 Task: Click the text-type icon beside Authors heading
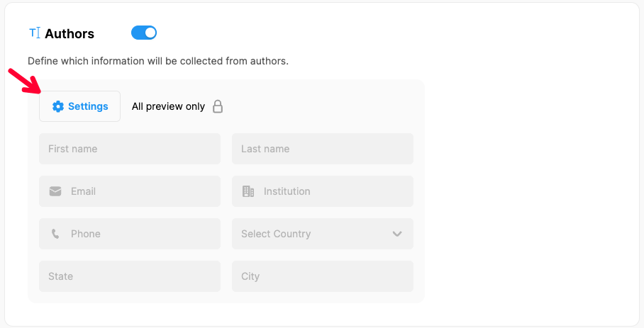pyautogui.click(x=34, y=33)
